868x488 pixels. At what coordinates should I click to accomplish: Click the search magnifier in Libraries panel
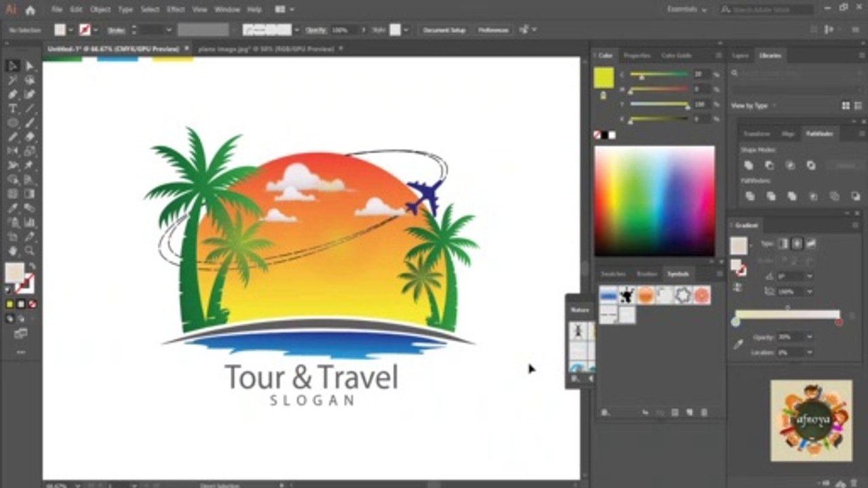click(734, 73)
